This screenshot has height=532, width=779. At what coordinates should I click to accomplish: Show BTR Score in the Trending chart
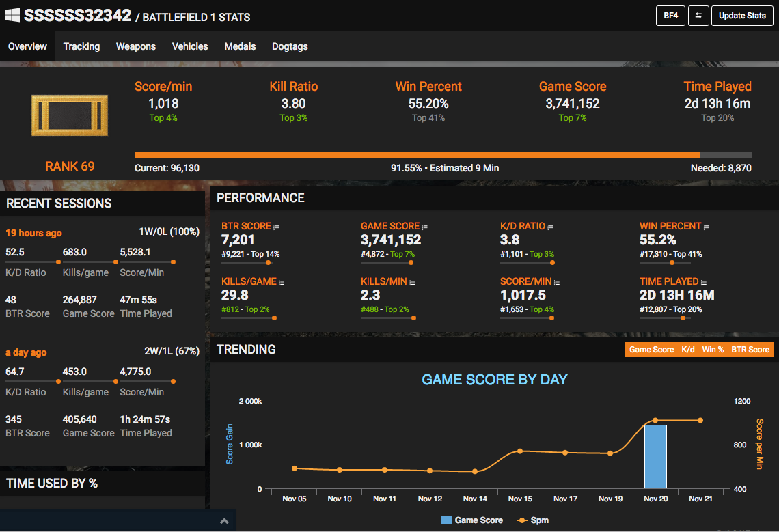(x=750, y=350)
